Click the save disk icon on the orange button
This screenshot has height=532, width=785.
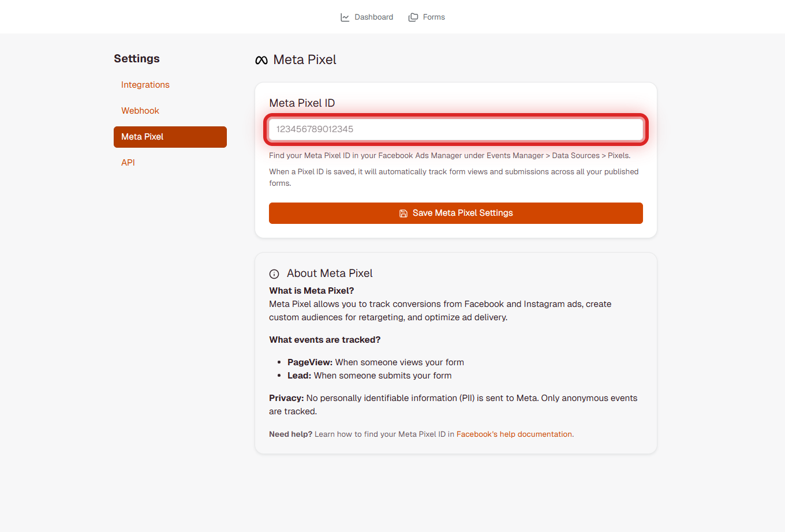pyautogui.click(x=403, y=213)
